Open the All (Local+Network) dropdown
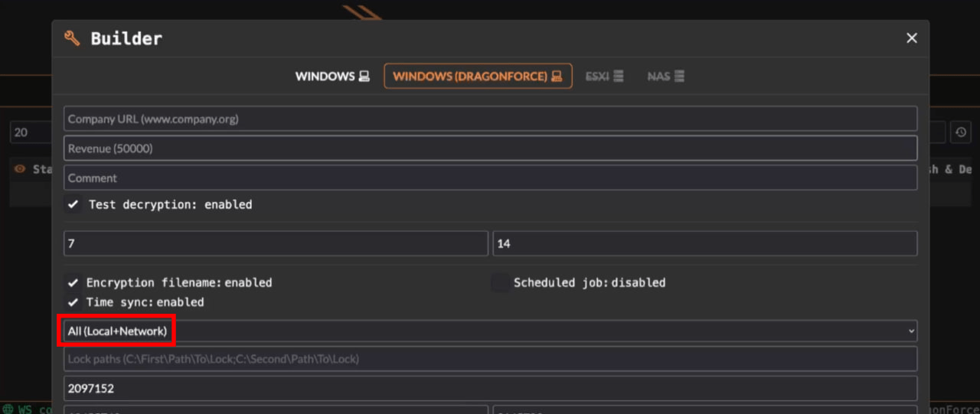 [490, 331]
